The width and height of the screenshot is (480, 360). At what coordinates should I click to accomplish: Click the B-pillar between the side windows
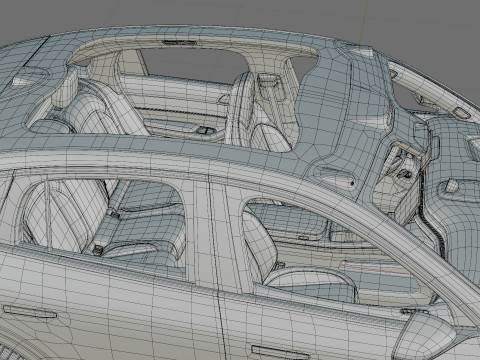click(219, 234)
